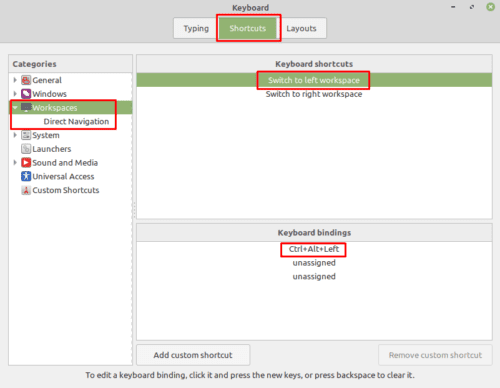Image resolution: width=500 pixels, height=388 pixels.
Task: Expand the General category arrow
Action: (15, 80)
